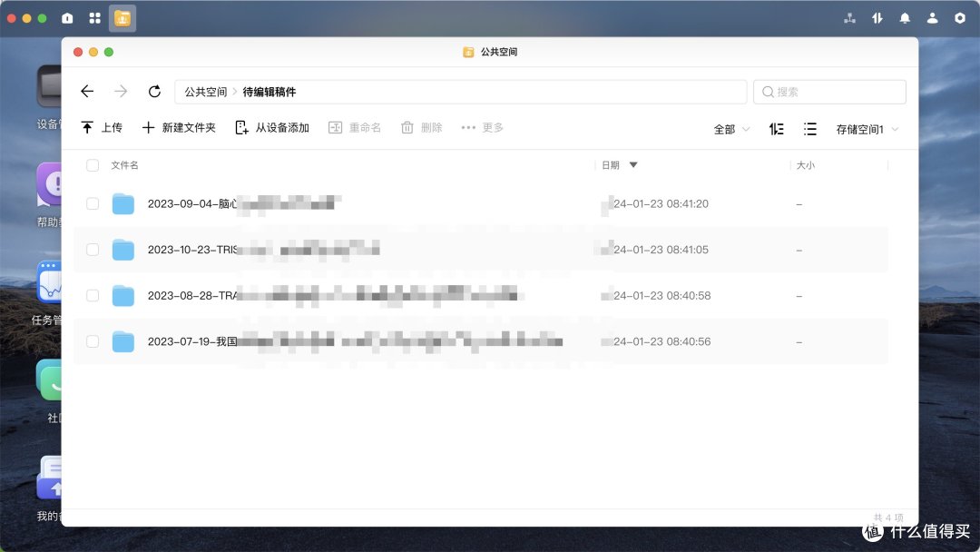Navigate to 公共空间 in the breadcrumb
This screenshot has height=552, width=980.
pos(205,92)
